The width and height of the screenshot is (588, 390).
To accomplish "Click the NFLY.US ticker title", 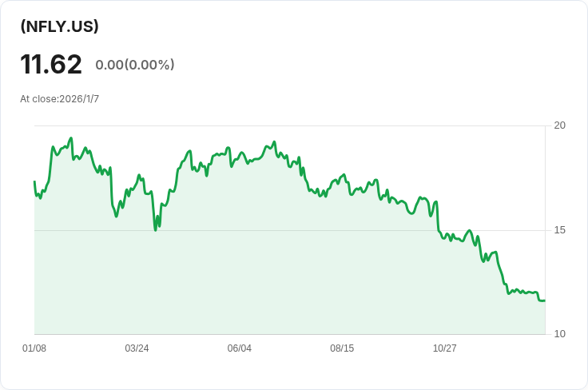I will tap(59, 26).
